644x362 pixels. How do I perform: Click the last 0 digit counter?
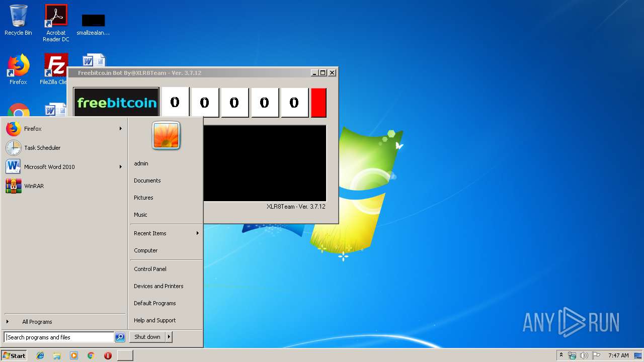294,103
